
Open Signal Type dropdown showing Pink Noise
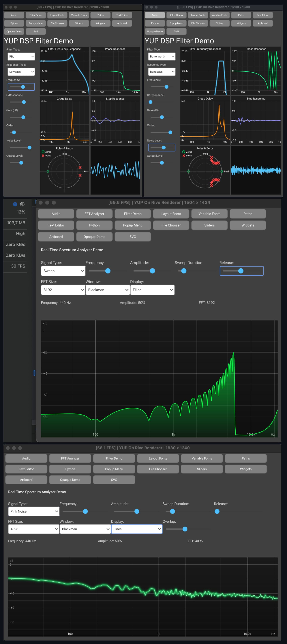[34, 511]
